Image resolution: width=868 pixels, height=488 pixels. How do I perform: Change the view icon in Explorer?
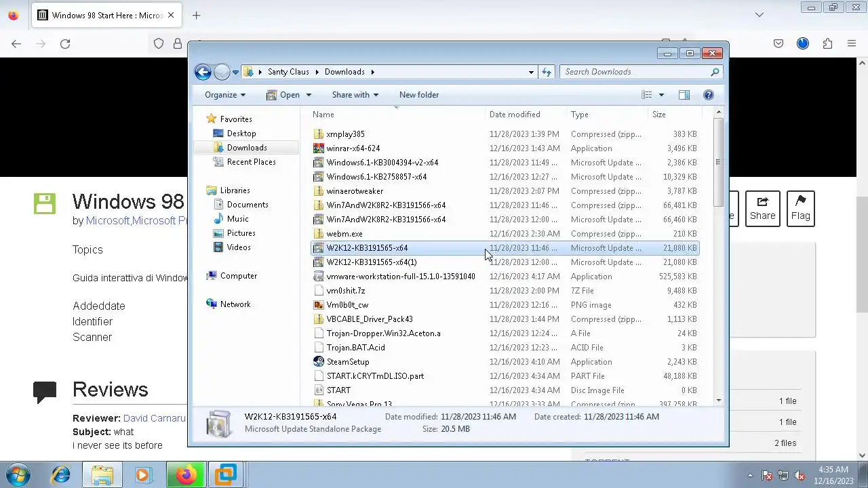(x=647, y=95)
